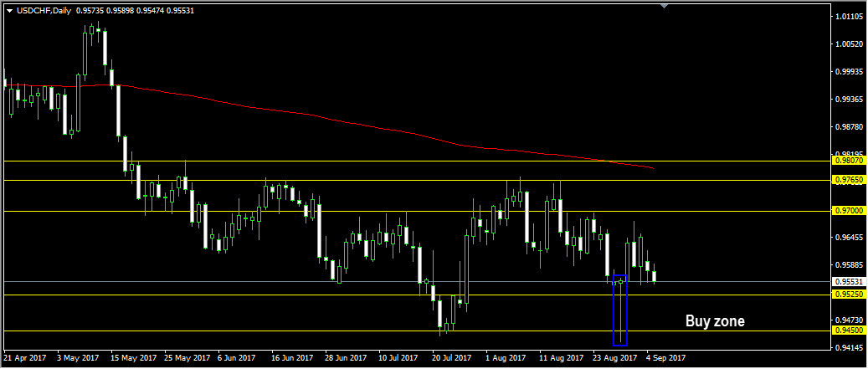Click the 4 Sep 2017 date label
Image resolution: width=868 pixels, height=369 pixels.
[x=665, y=358]
